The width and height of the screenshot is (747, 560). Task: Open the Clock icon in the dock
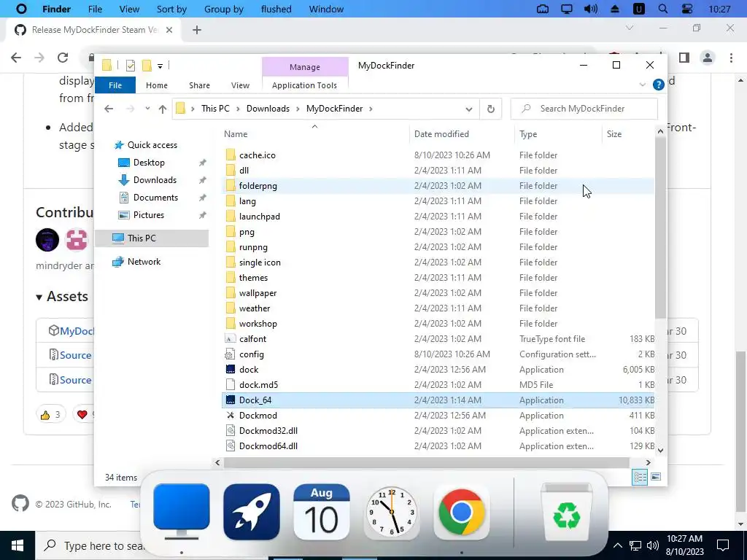tap(391, 513)
